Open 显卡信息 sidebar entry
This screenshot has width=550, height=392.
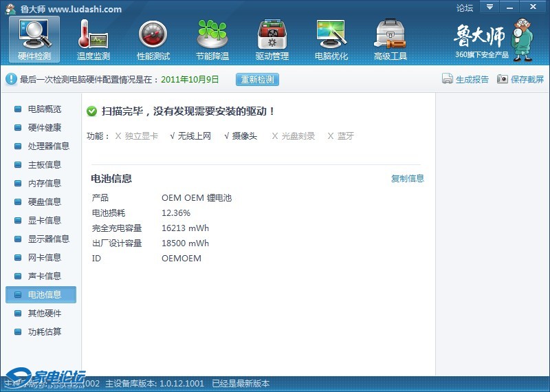click(x=44, y=221)
